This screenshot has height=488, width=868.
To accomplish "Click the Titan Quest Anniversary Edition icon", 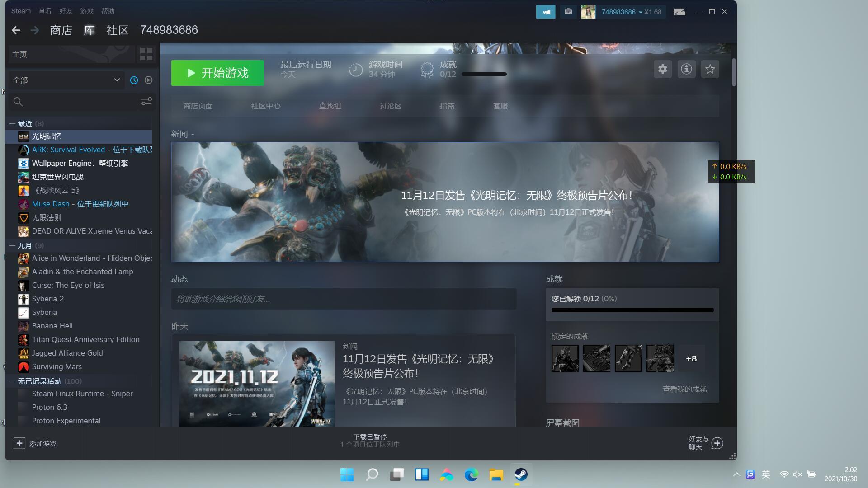I will (24, 339).
